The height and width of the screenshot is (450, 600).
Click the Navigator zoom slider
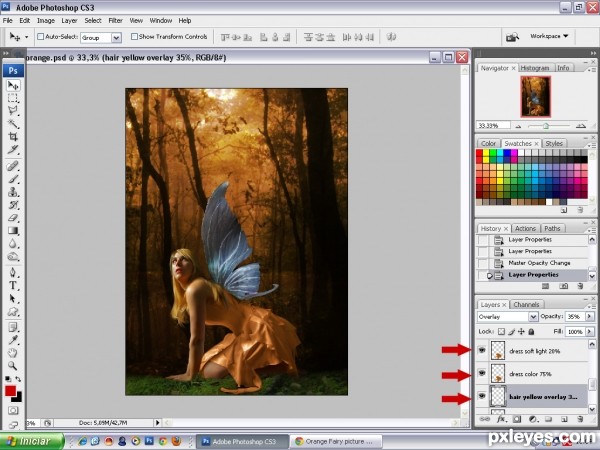(546, 126)
